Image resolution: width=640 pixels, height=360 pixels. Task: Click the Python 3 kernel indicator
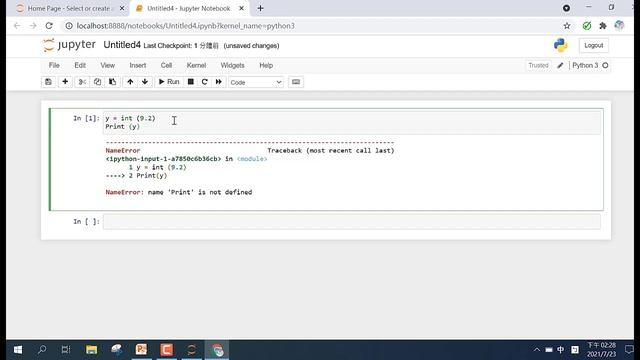590,65
